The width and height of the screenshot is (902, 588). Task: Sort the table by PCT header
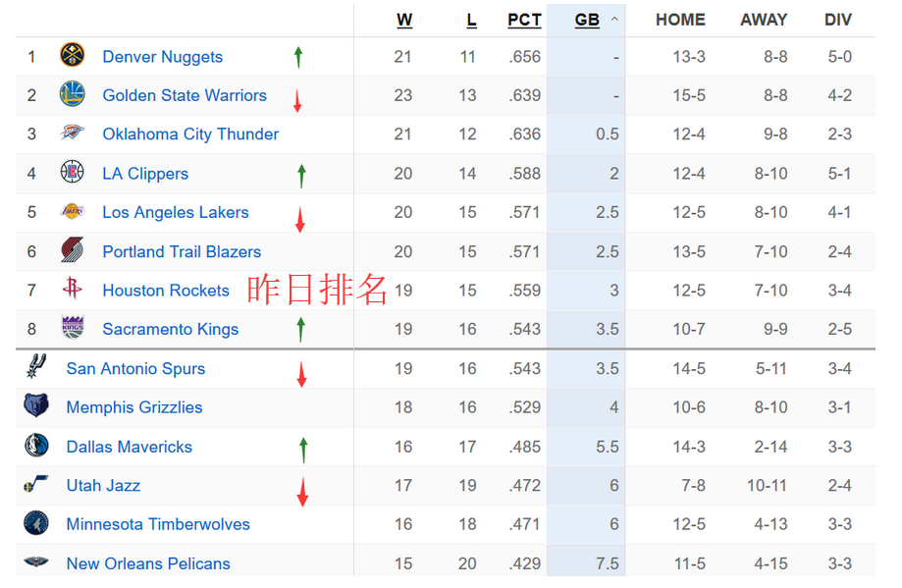524,20
